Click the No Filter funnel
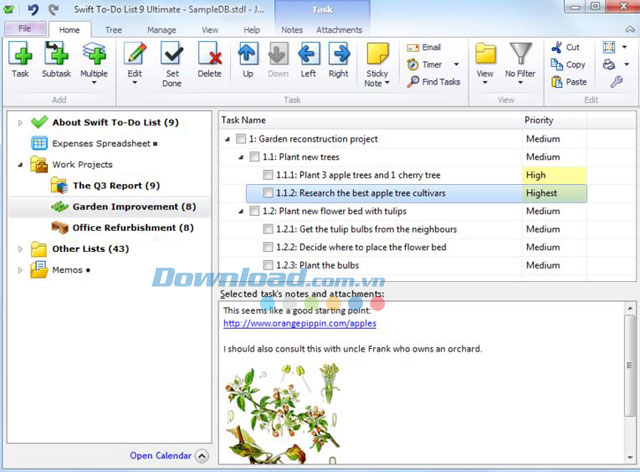 click(x=520, y=62)
